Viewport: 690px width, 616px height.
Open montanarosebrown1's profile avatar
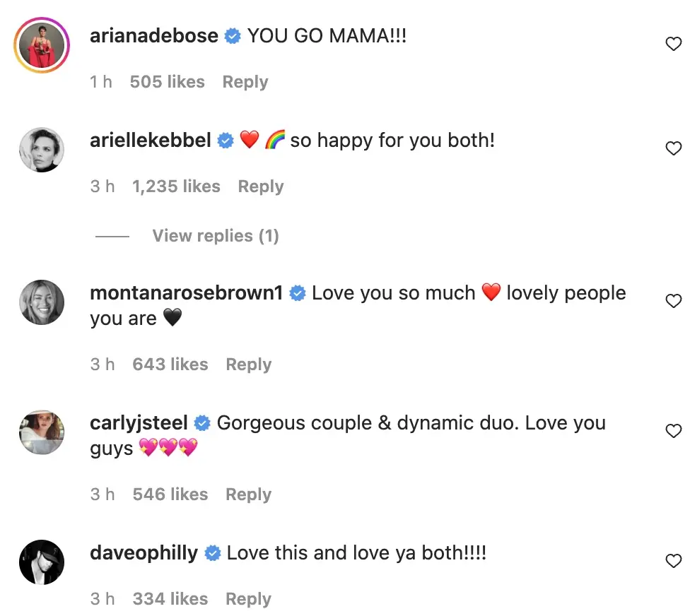click(x=40, y=302)
